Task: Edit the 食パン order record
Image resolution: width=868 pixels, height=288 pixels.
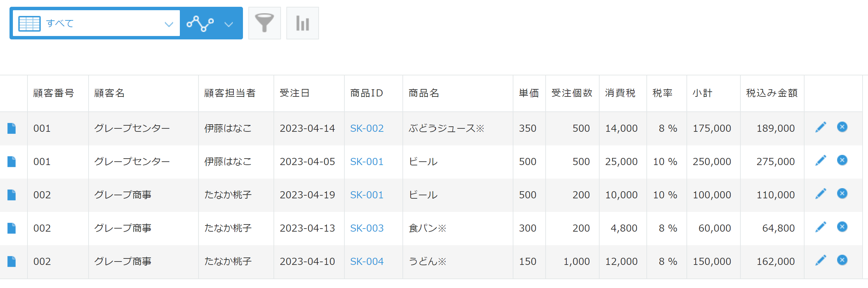Action: tap(820, 227)
